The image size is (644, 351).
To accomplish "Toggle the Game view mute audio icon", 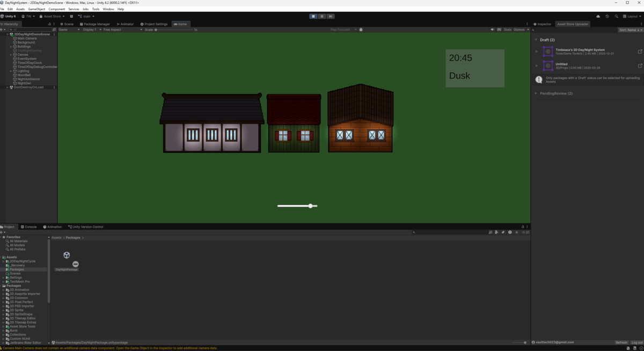I will pos(493,30).
